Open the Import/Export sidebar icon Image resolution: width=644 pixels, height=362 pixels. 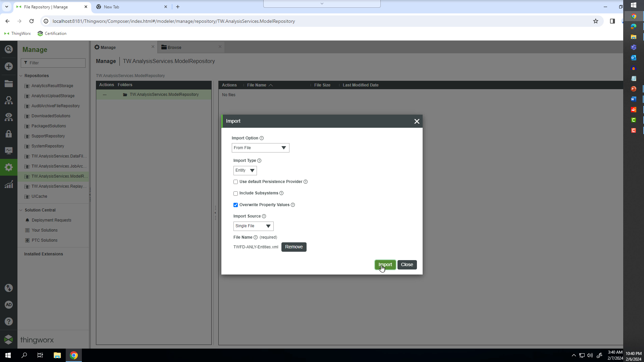9,288
